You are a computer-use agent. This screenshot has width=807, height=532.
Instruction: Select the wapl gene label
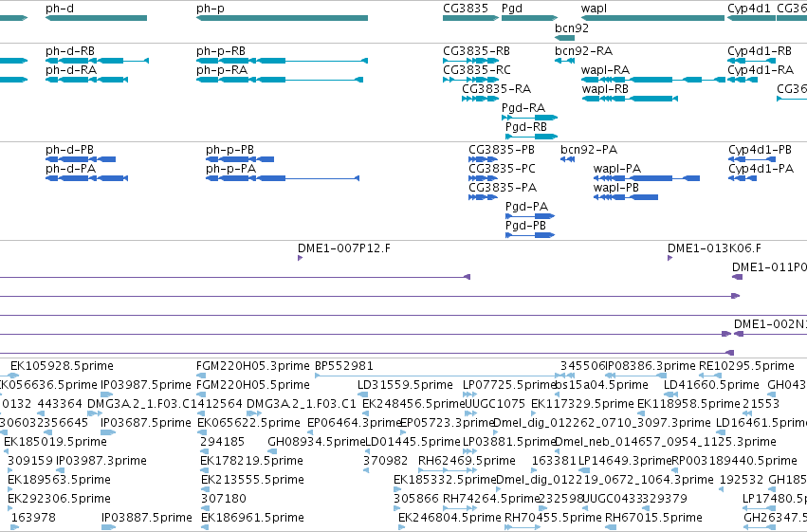tap(594, 9)
